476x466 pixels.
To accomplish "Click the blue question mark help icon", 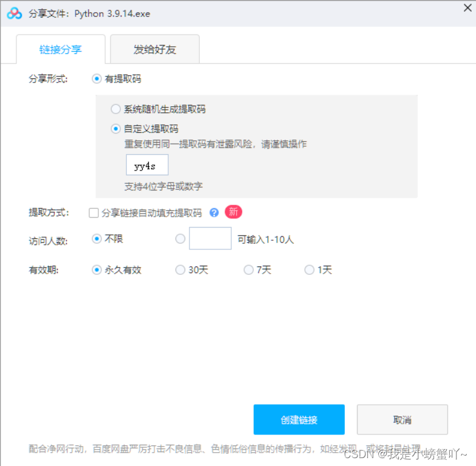I will coord(214,212).
